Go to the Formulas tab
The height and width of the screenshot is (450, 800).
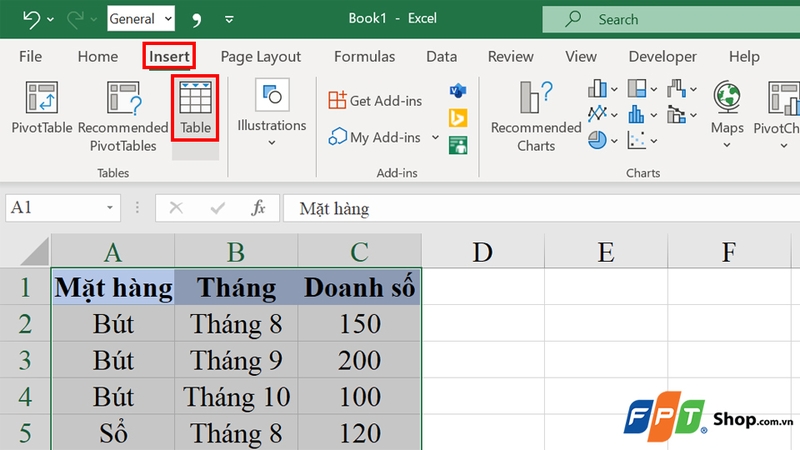364,56
